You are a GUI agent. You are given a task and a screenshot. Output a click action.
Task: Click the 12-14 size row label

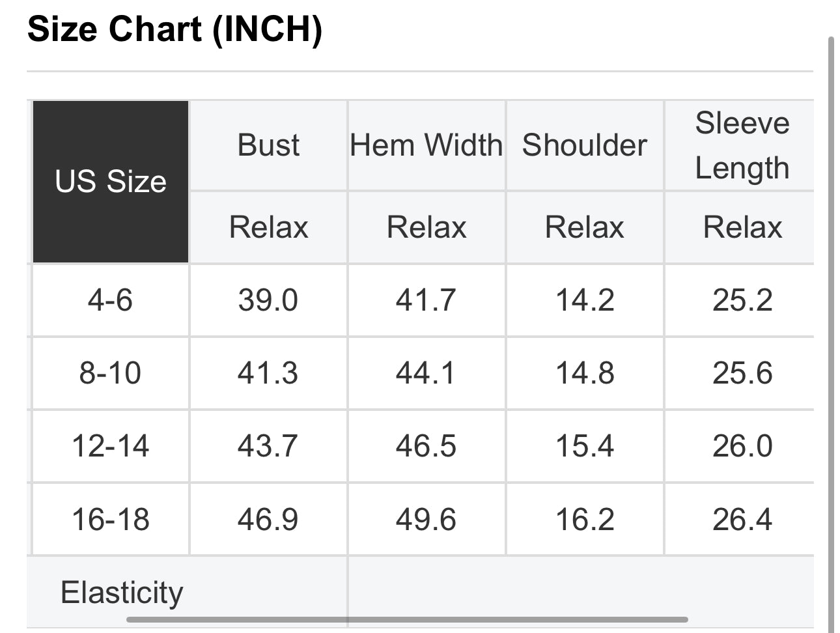[111, 446]
